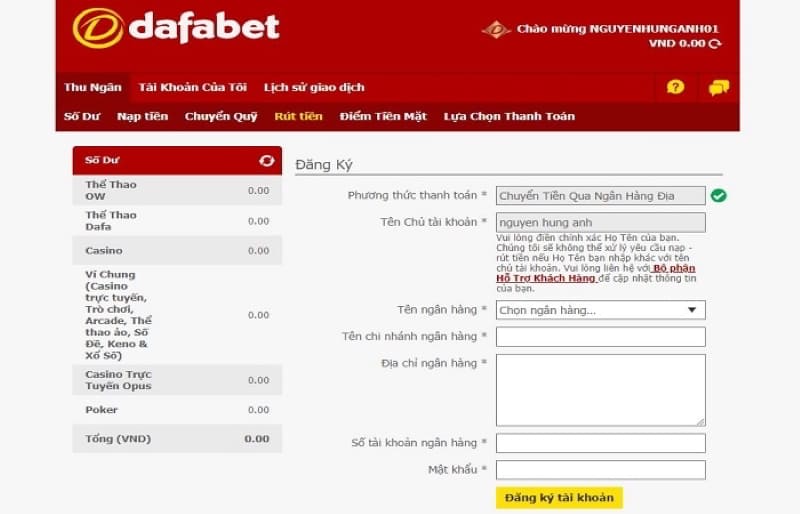Click green checkmark beside payment method

(718, 196)
